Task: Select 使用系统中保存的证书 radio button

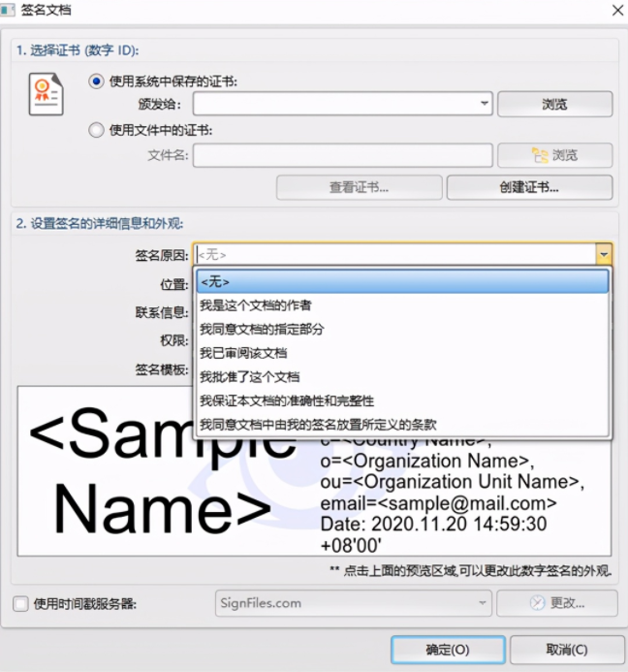Action: [x=96, y=81]
